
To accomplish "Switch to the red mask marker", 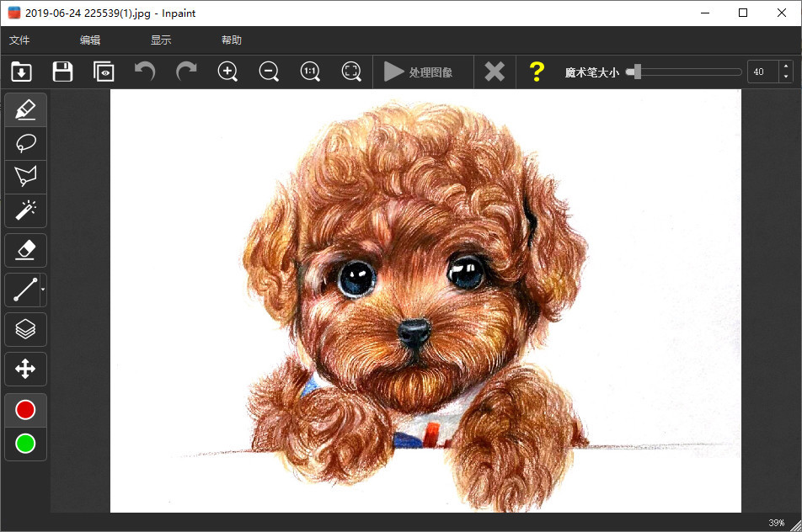I will pyautogui.click(x=25, y=410).
